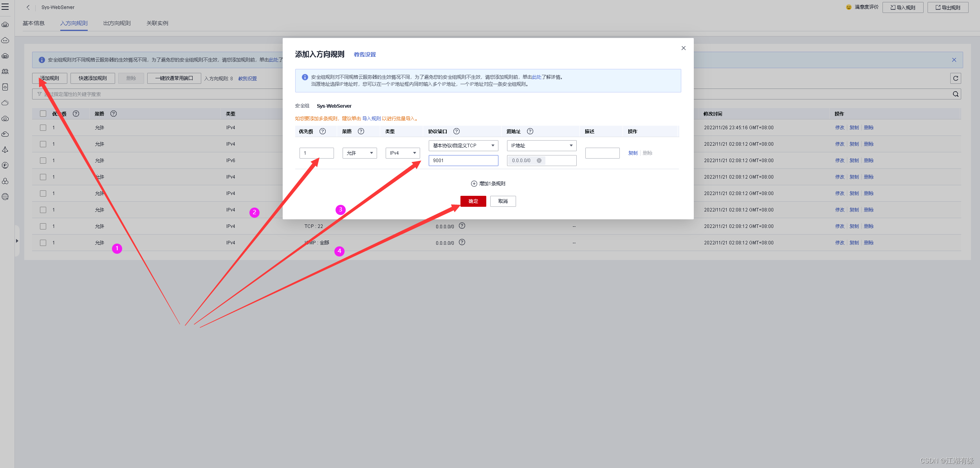Viewport: 980px width, 468px height.
Task: Open the IPv4 type dropdown
Action: click(x=402, y=153)
